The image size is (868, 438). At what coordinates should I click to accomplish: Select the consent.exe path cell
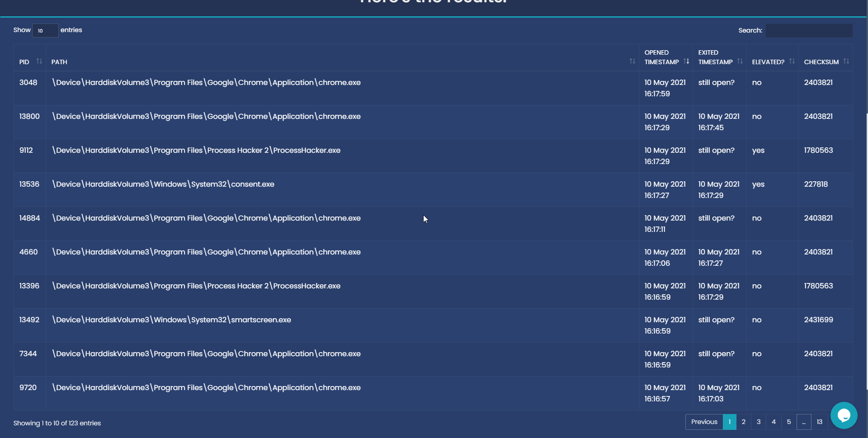163,184
